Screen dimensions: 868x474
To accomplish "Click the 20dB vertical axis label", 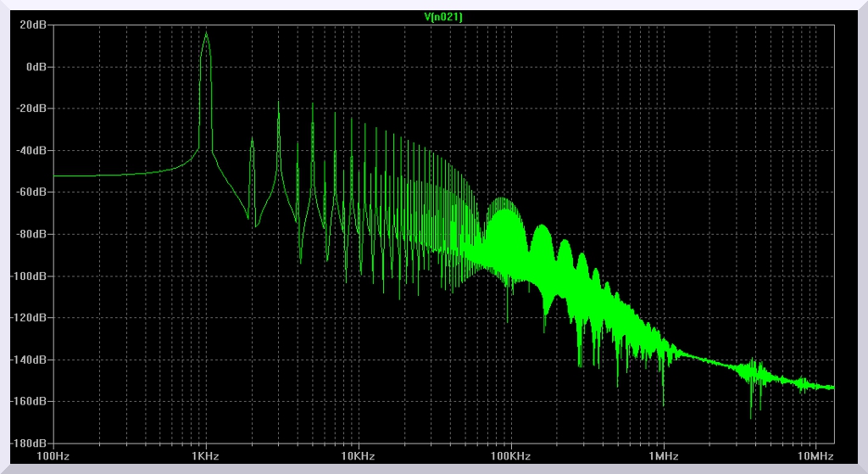I will click(33, 25).
